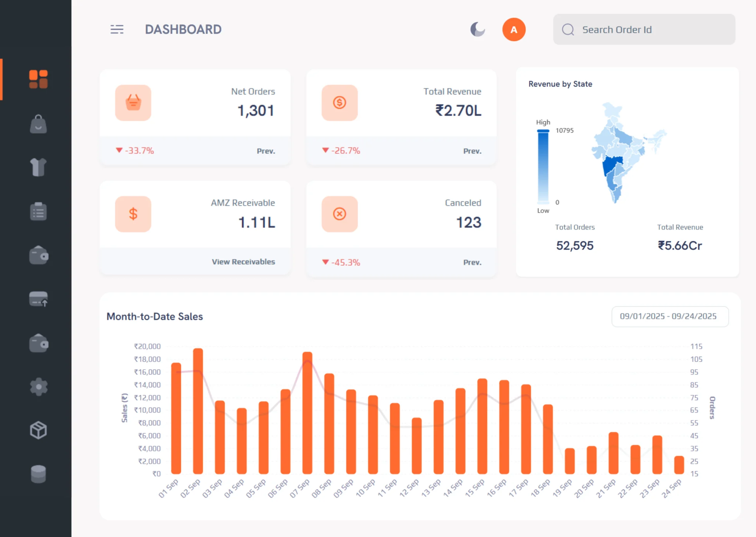Toggle the hamburger sidebar menu
Image resolution: width=756 pixels, height=537 pixels.
117,30
